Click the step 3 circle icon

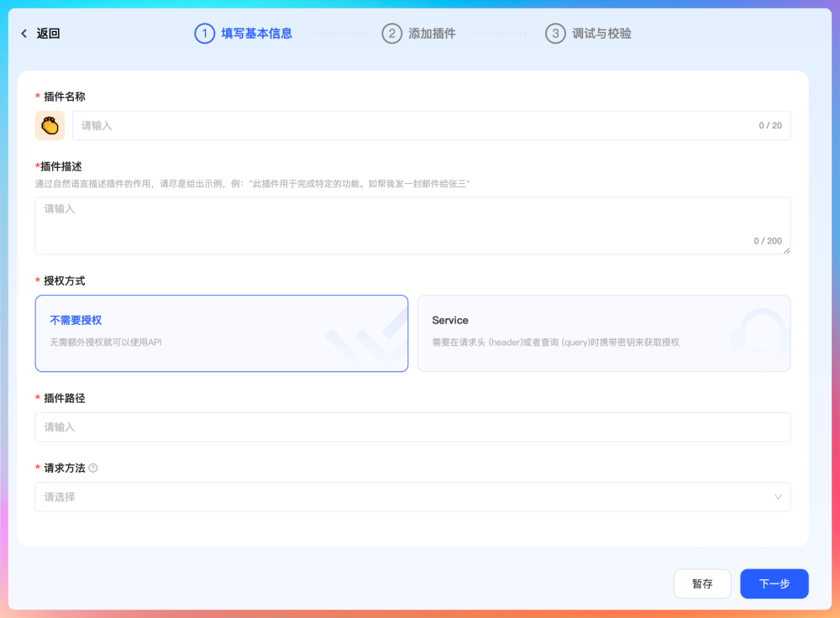tap(555, 34)
